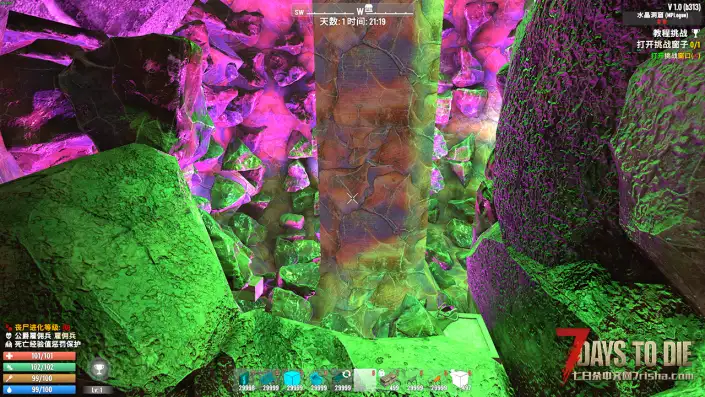705x397 pixels.
Task: Click the tutorial challenge trophy icon
Action: point(695,33)
